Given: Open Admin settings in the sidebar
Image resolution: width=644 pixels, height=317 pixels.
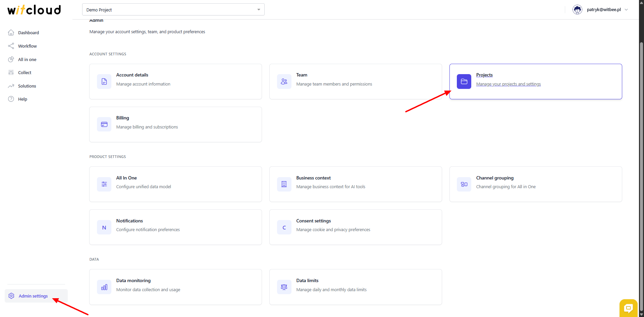Looking at the screenshot, I should pyautogui.click(x=33, y=296).
